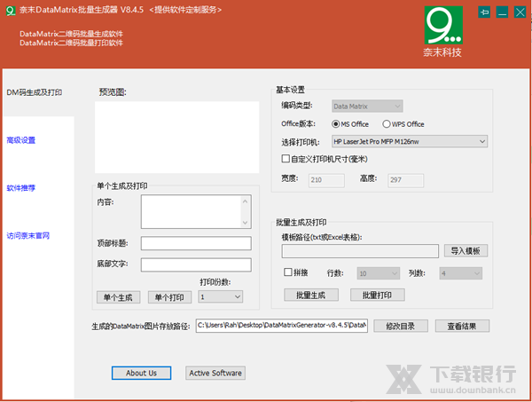Click the 查看结果 button

462,327
